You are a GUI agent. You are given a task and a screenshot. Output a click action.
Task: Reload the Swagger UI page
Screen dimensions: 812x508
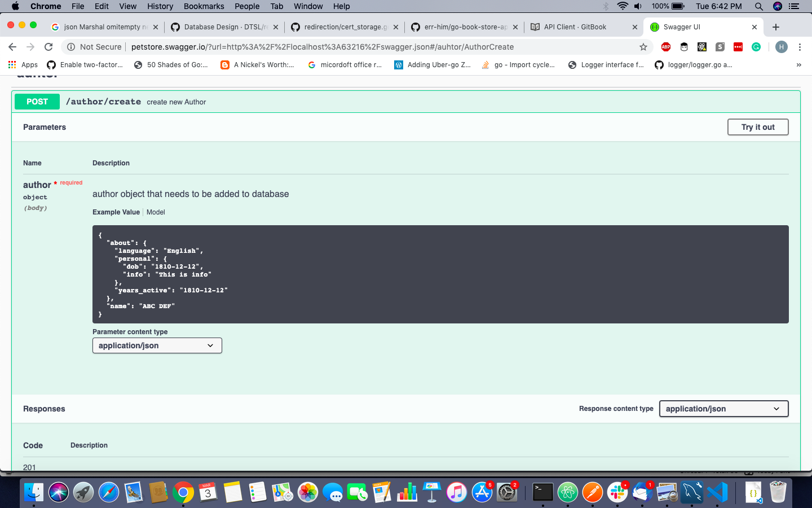pyautogui.click(x=48, y=47)
